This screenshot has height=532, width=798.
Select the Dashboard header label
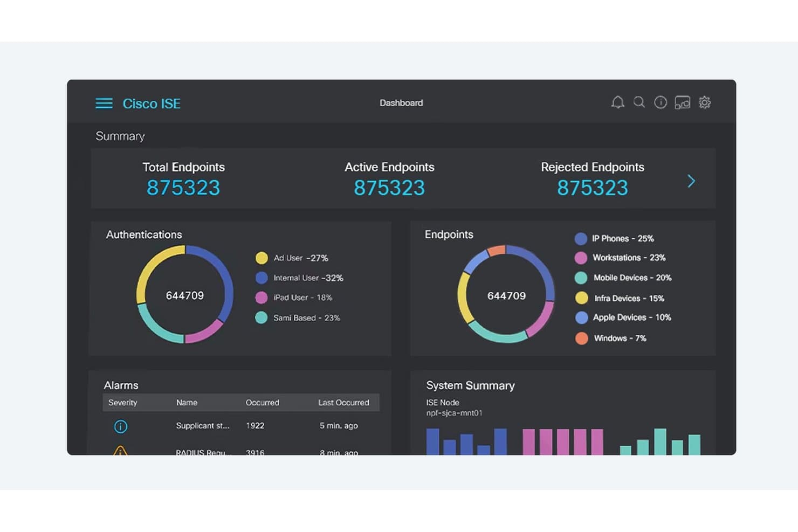[x=401, y=103]
